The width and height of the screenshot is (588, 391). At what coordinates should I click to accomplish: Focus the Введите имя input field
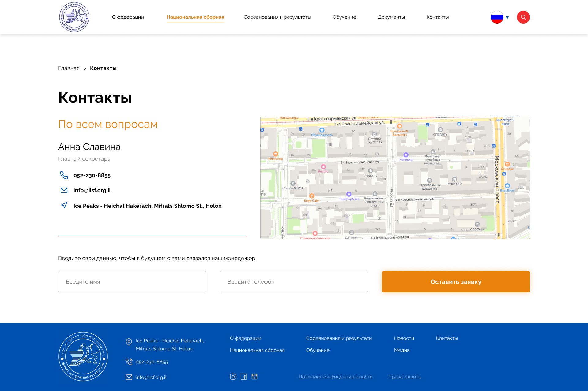point(132,282)
